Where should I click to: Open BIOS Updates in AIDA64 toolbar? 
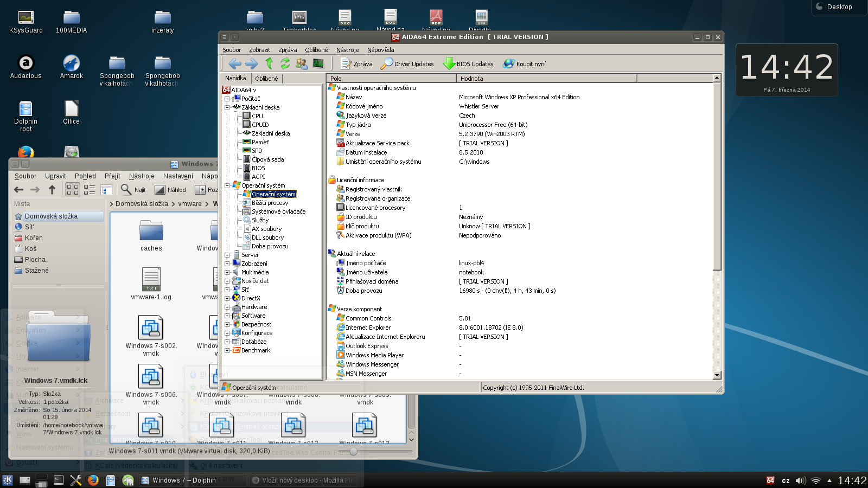coord(468,64)
